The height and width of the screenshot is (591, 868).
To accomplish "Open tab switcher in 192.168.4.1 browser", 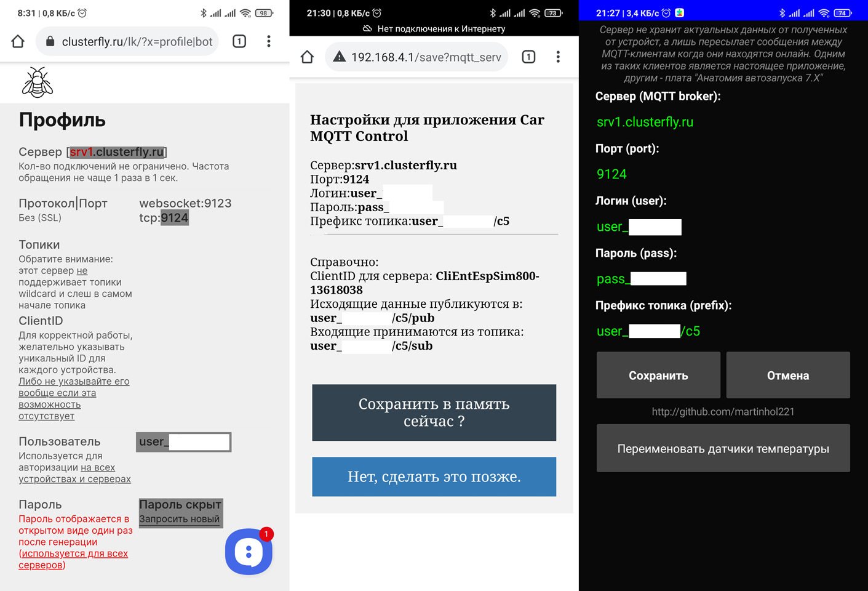I will coord(528,57).
